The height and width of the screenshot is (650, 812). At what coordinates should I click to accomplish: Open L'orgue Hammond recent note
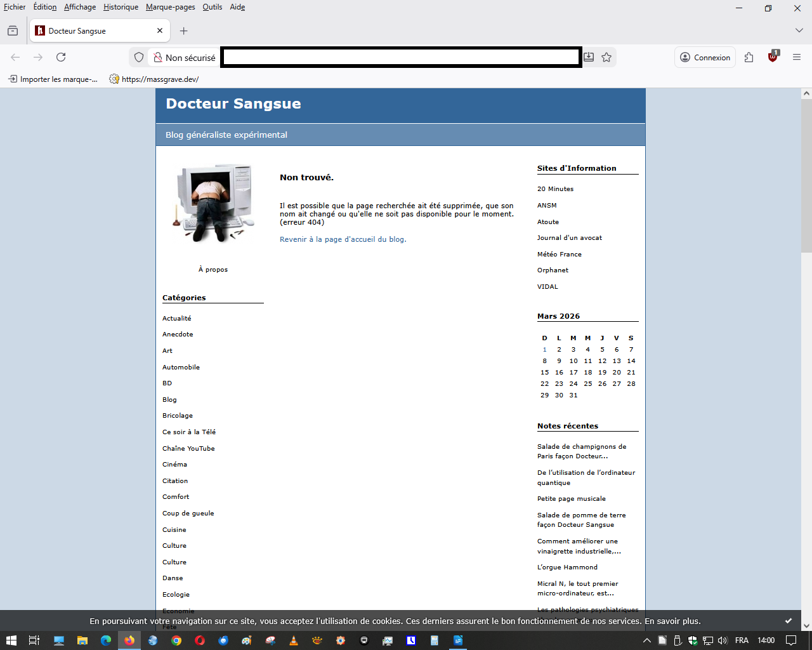tap(567, 567)
